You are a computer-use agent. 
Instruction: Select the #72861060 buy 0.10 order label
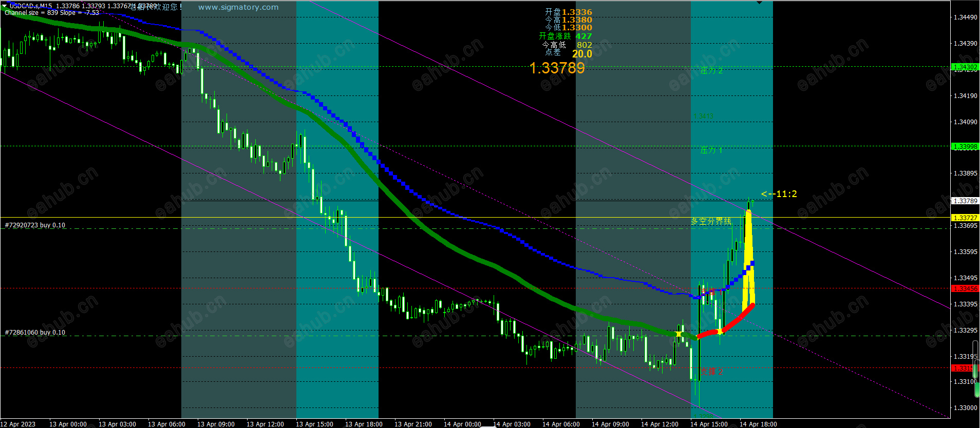point(35,332)
